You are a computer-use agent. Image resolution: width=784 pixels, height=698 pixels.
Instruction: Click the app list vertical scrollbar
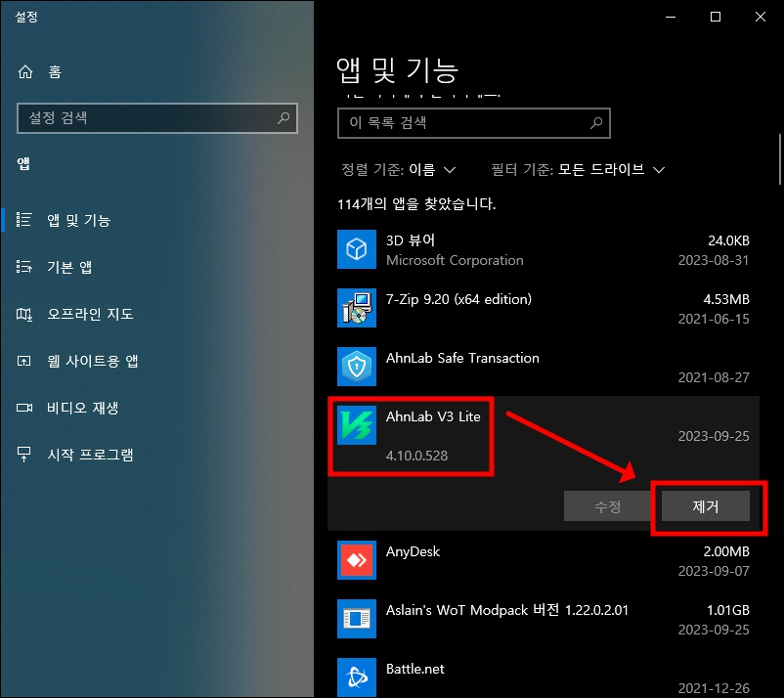click(779, 159)
